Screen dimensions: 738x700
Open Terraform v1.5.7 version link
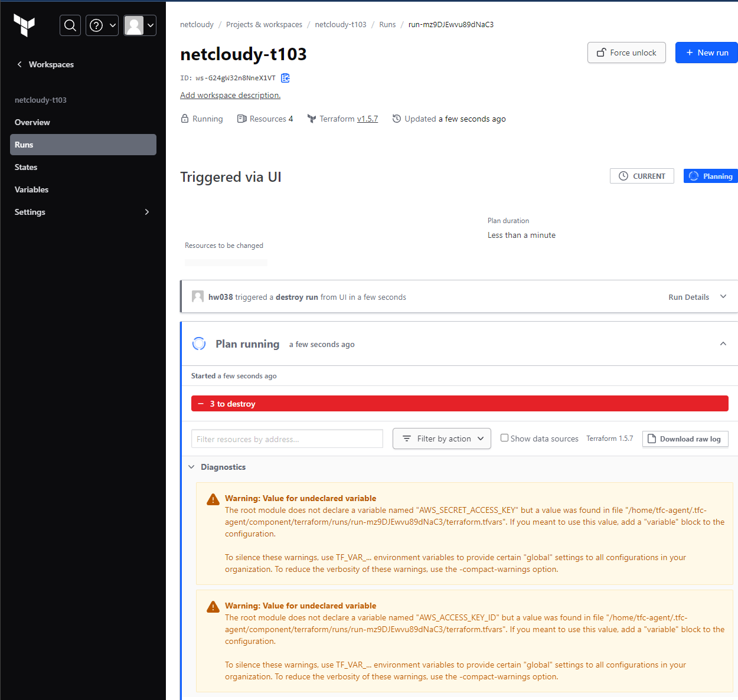coord(367,119)
